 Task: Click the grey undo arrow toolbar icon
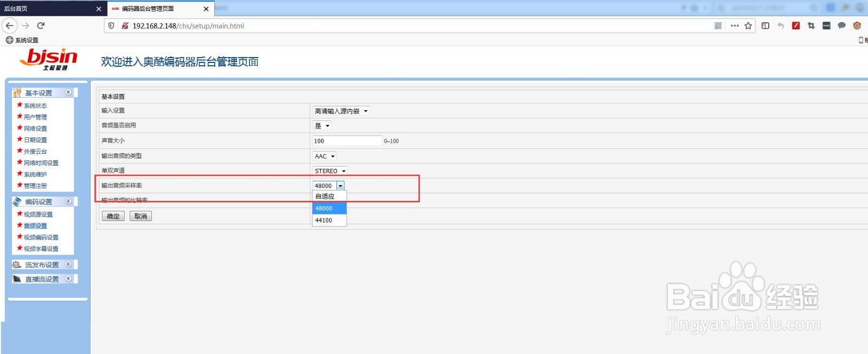click(781, 26)
